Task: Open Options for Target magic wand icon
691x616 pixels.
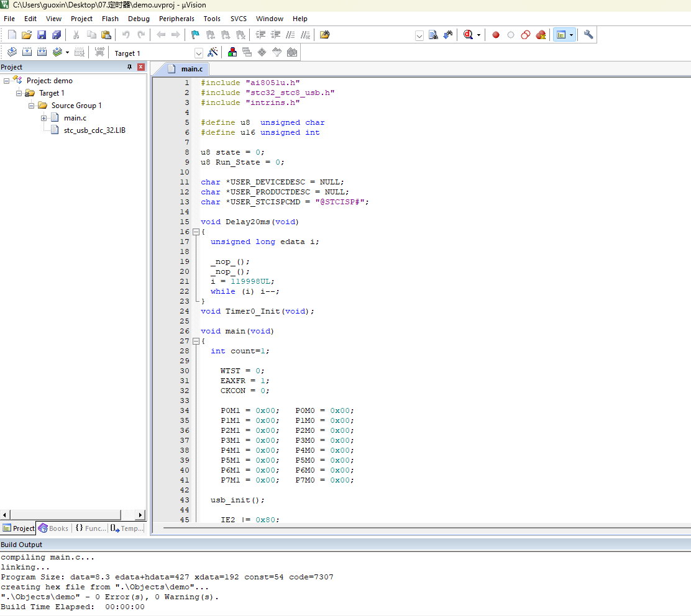Action: [213, 53]
